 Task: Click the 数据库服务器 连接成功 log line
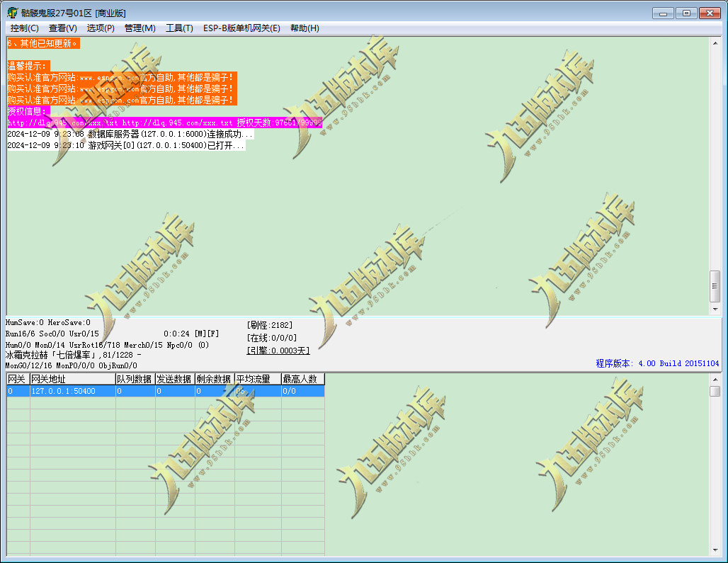click(130, 134)
